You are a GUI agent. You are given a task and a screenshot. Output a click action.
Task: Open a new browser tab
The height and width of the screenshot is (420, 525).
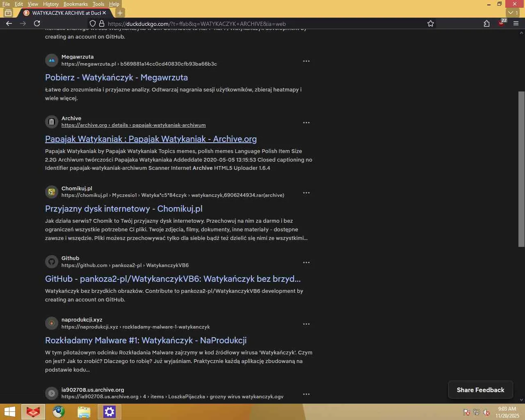coord(120,13)
